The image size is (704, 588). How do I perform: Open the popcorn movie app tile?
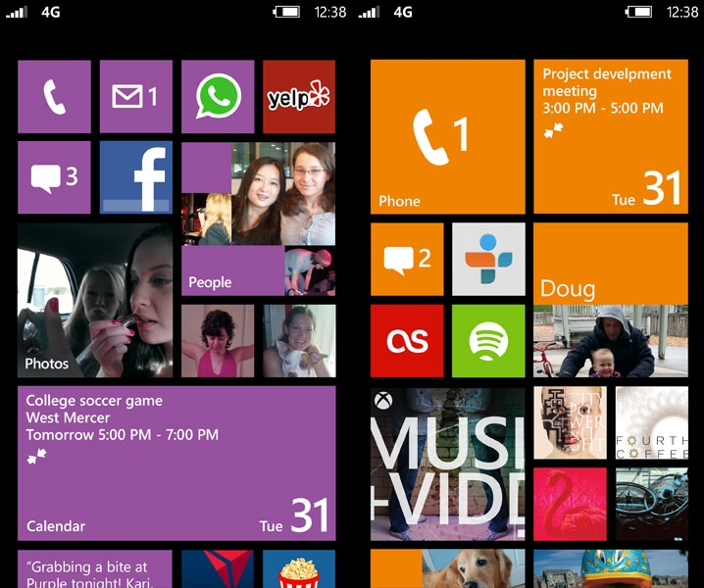[299, 568]
